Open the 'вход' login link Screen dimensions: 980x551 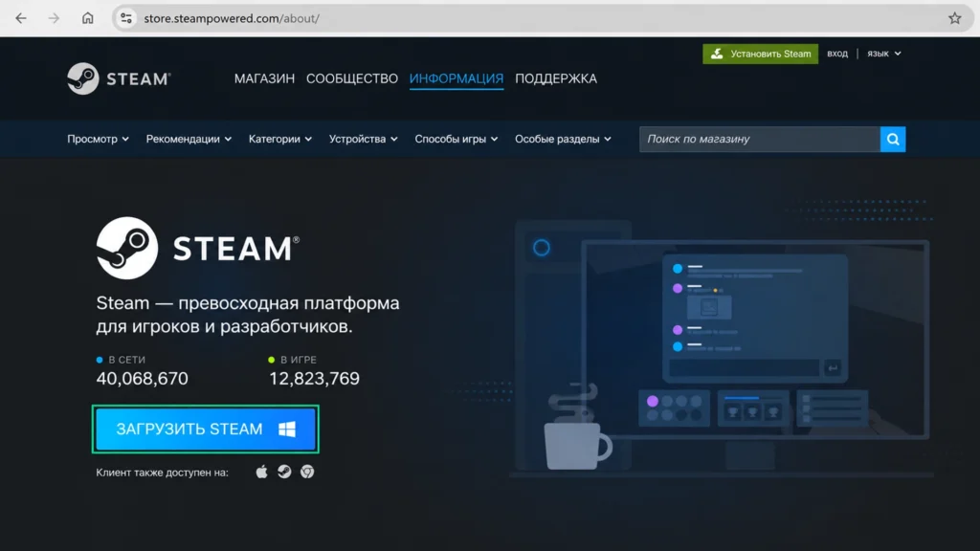(x=836, y=54)
